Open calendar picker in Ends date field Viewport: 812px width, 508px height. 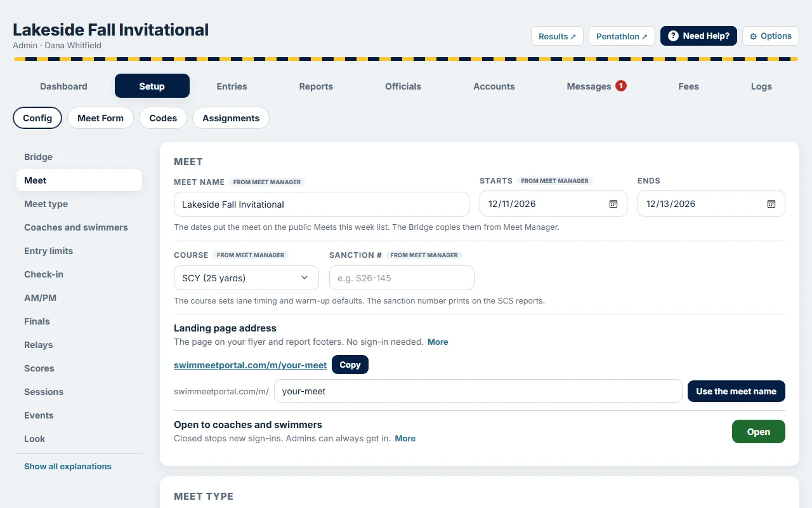[771, 204]
